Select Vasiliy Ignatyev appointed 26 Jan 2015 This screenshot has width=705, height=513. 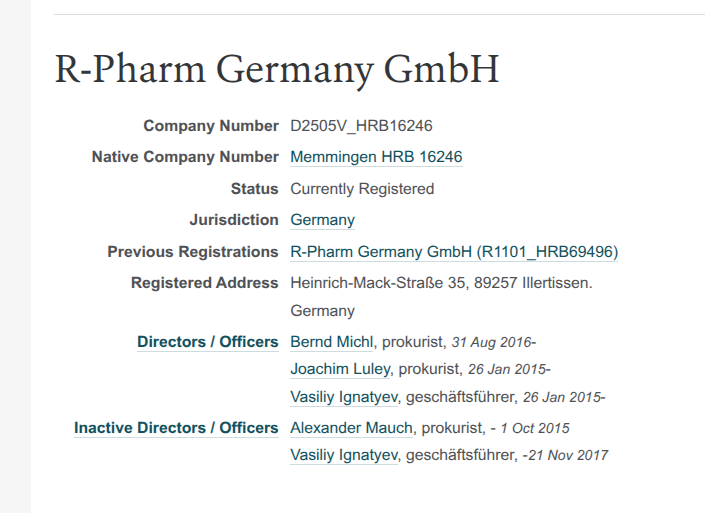coord(345,397)
